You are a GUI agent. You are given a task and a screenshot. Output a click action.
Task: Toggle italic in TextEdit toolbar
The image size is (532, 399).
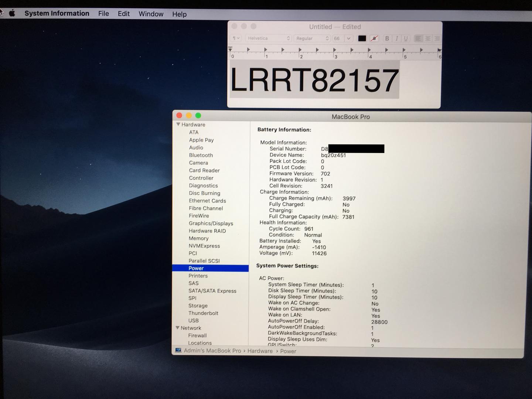click(397, 38)
